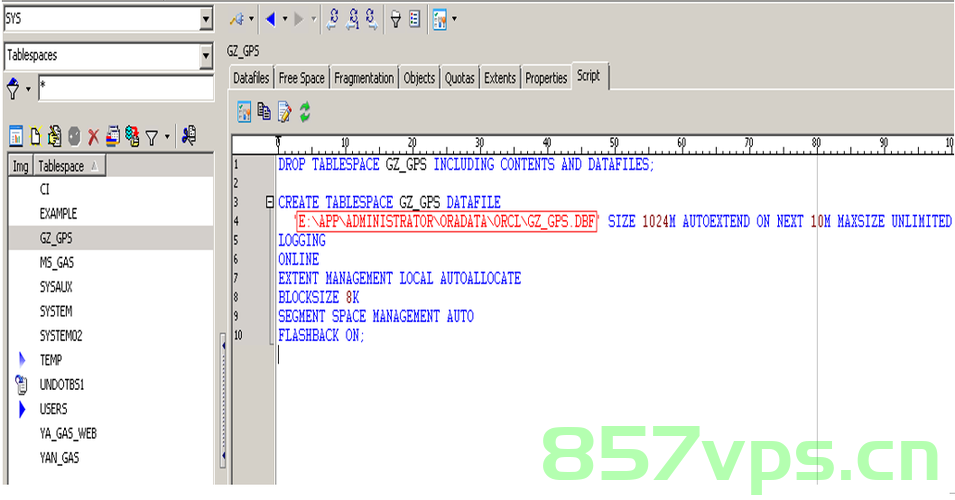Open the back-history dropdown arrow
The width and height of the screenshot is (955, 500).
(284, 19)
